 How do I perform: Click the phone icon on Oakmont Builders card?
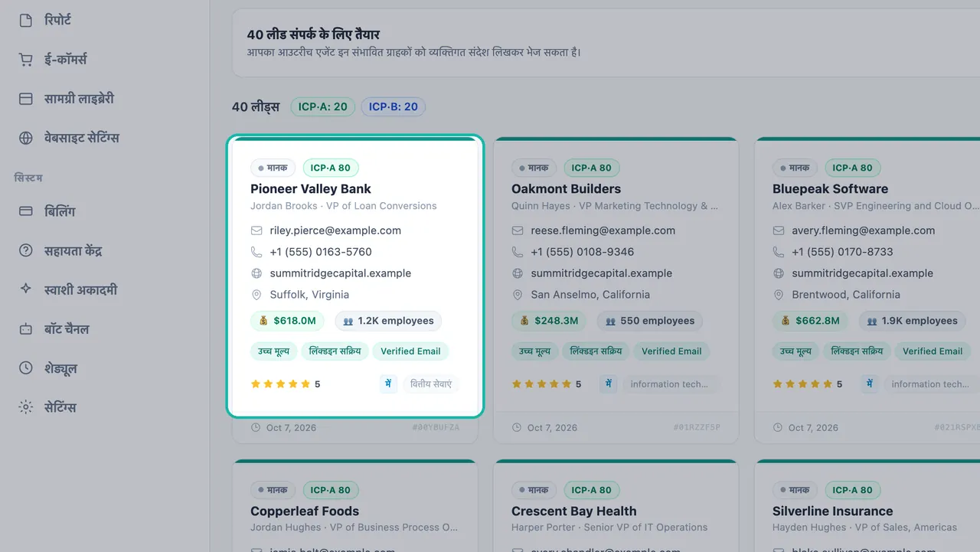(518, 252)
